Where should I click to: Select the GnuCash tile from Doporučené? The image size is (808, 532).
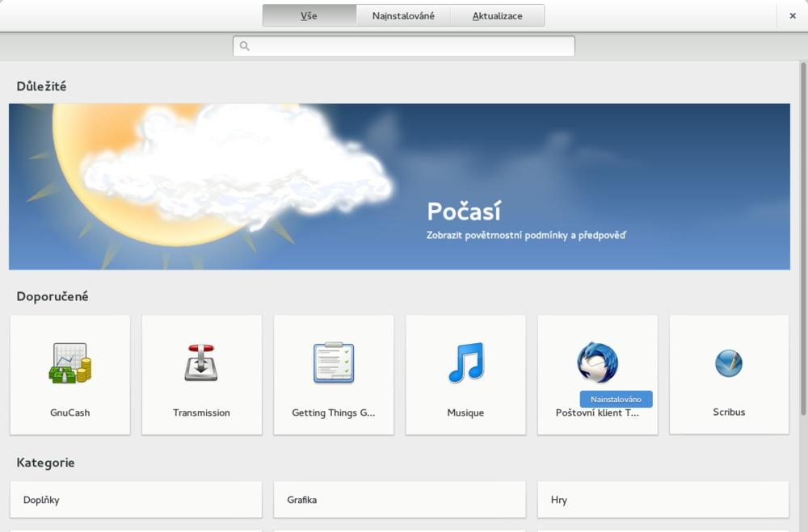click(69, 374)
